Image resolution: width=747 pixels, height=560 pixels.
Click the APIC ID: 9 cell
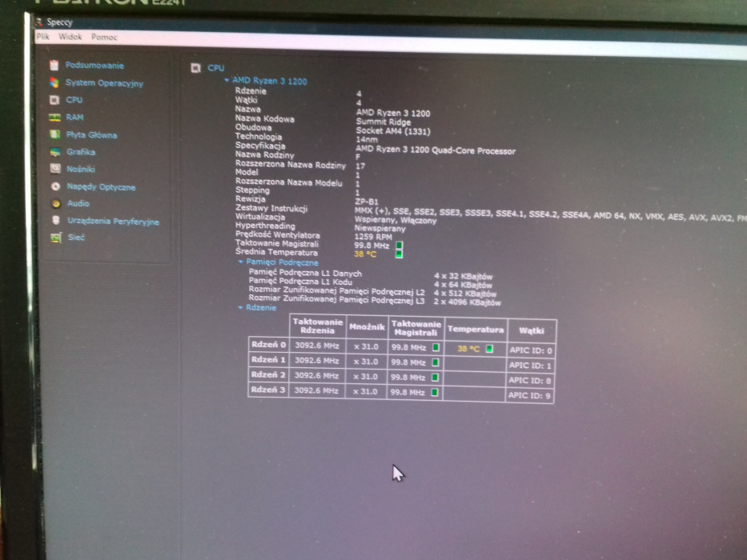tap(529, 395)
